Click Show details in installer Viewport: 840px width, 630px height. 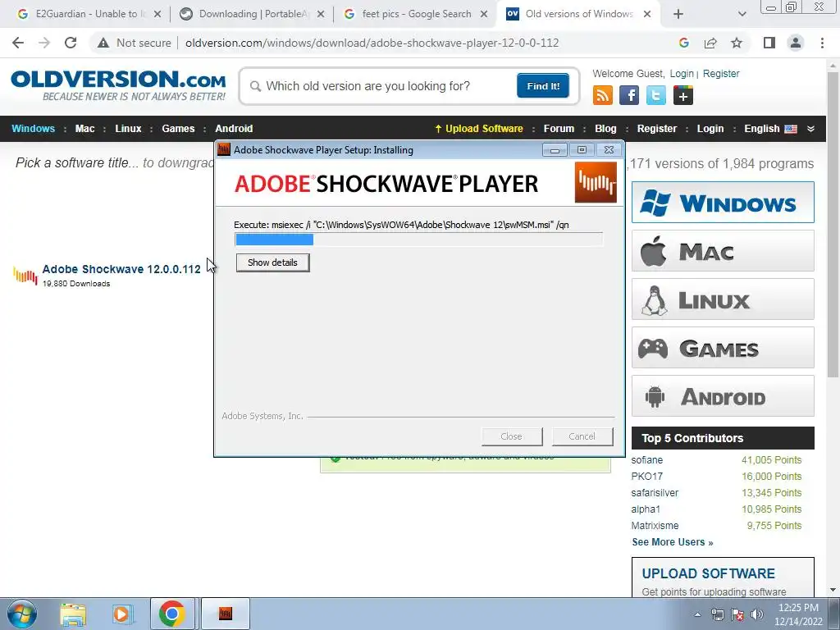(x=272, y=262)
